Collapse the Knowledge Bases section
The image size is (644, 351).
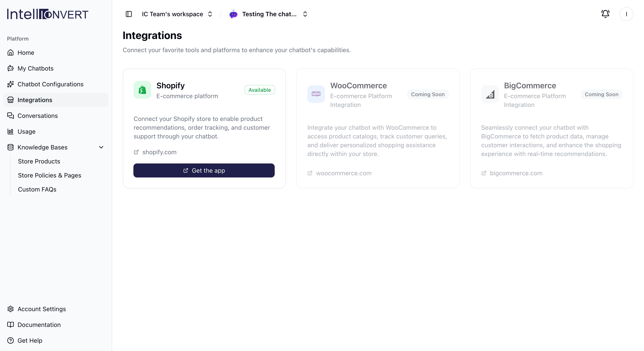101,147
